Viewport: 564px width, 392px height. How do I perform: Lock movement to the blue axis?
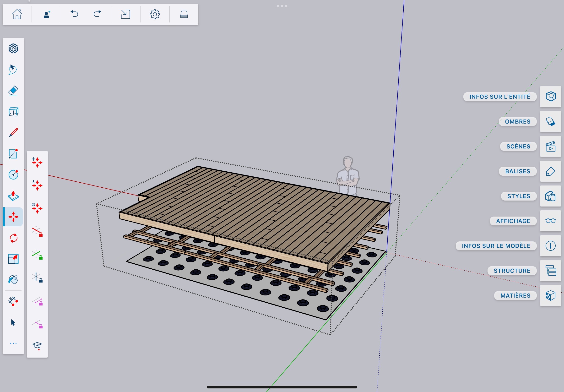[x=37, y=277]
